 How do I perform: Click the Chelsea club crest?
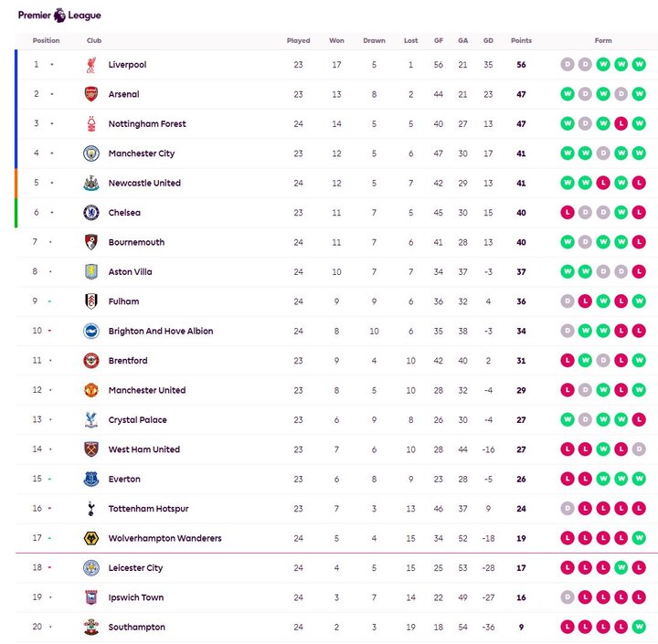pyautogui.click(x=90, y=213)
